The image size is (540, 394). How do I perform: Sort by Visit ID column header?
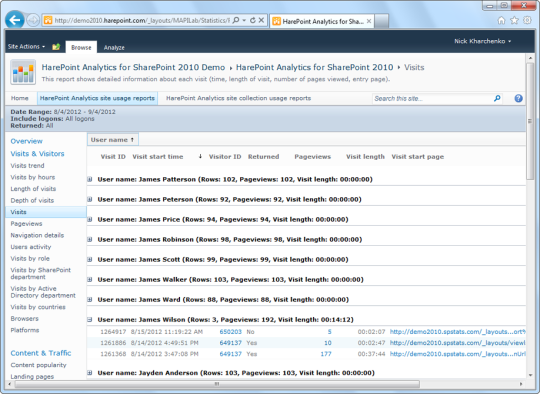[x=113, y=157]
